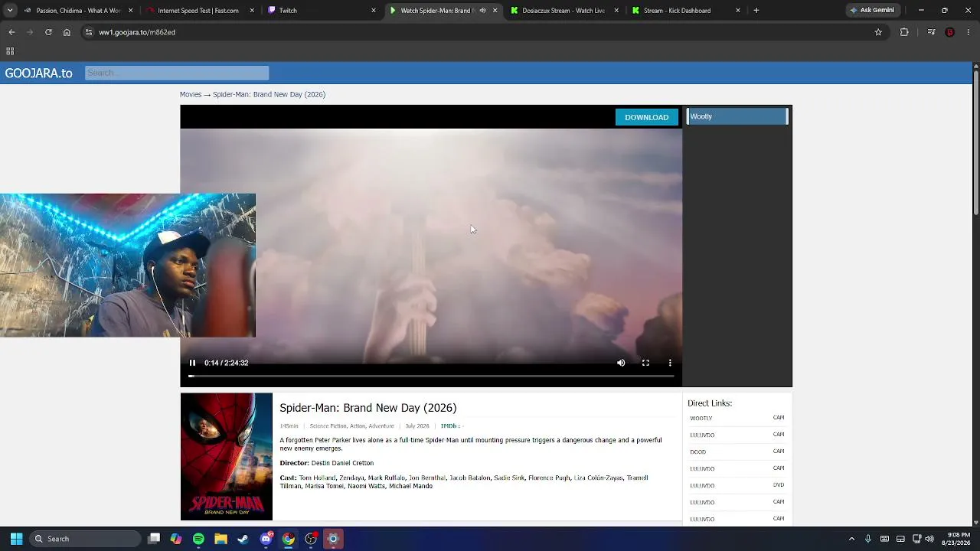Click the microphone icon in system tray
The image size is (980, 551).
[867, 539]
